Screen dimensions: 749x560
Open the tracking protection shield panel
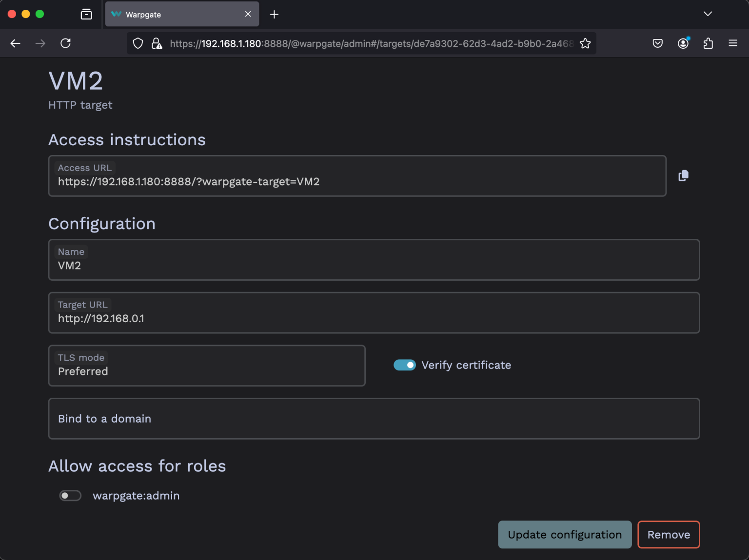pyautogui.click(x=138, y=43)
